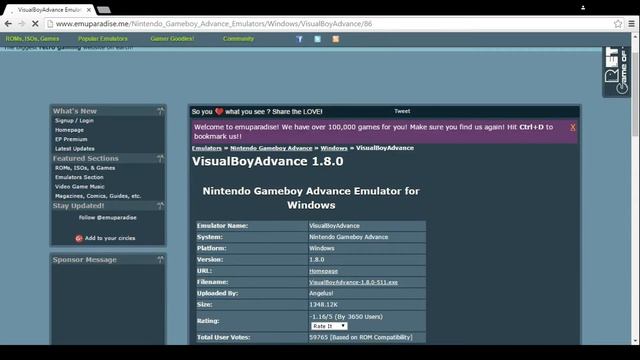
Task: Select the VisualBoyAdvance 1.8.0 heading
Action: (268, 162)
